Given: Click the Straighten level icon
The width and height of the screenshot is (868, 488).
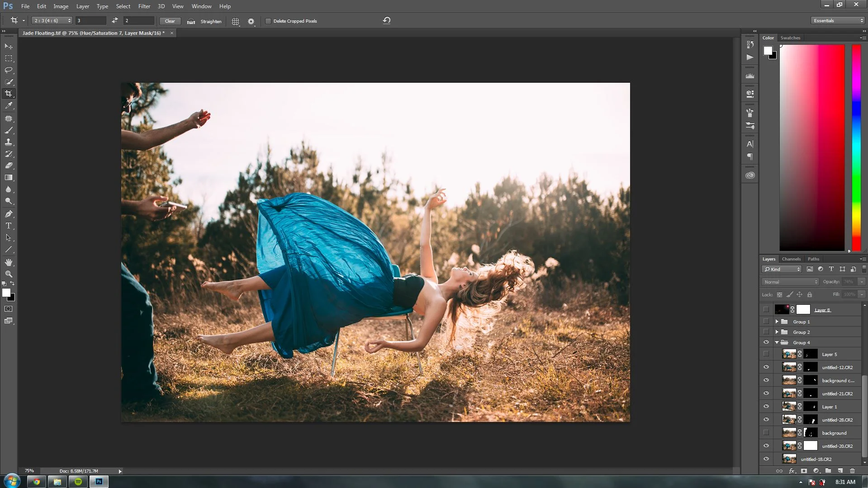Looking at the screenshot, I should pyautogui.click(x=191, y=21).
